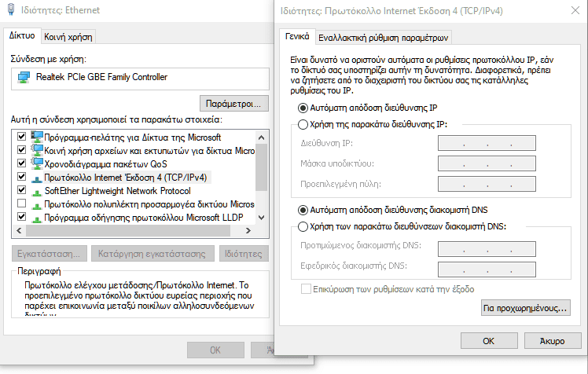Enable Πρωτόκολλο πολυπλέκτη προσαρμογέα δικτύου checkbox
This screenshot has width=588, height=374.
tap(22, 203)
